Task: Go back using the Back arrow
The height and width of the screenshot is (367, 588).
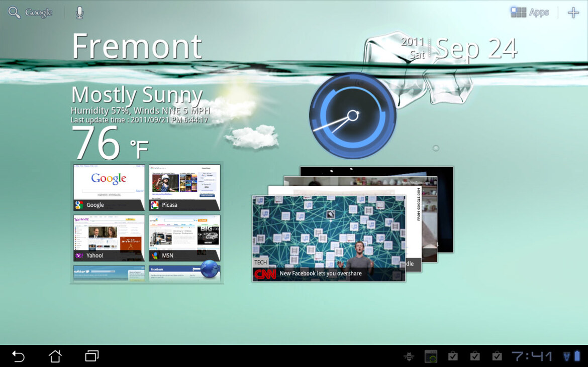Action: pos(18,356)
